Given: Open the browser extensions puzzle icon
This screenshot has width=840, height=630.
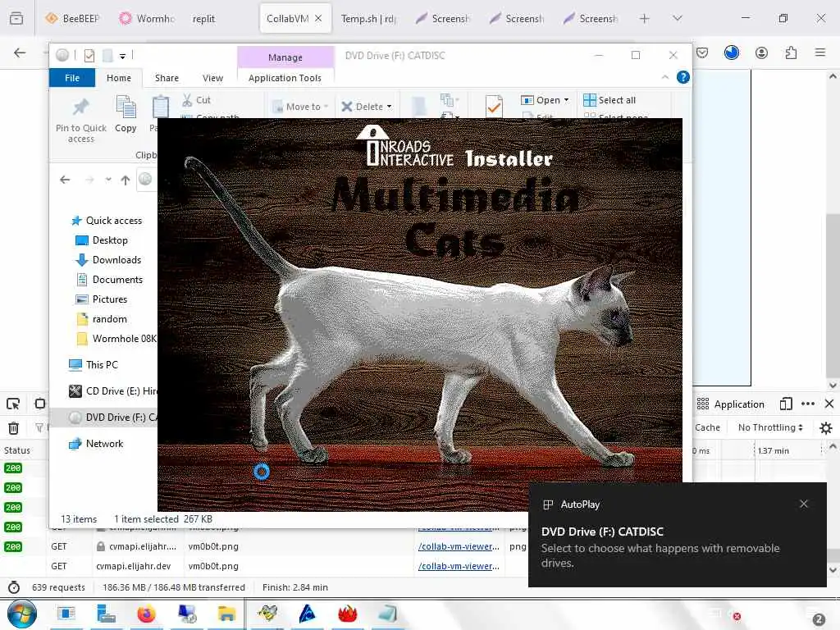Looking at the screenshot, I should (791, 52).
